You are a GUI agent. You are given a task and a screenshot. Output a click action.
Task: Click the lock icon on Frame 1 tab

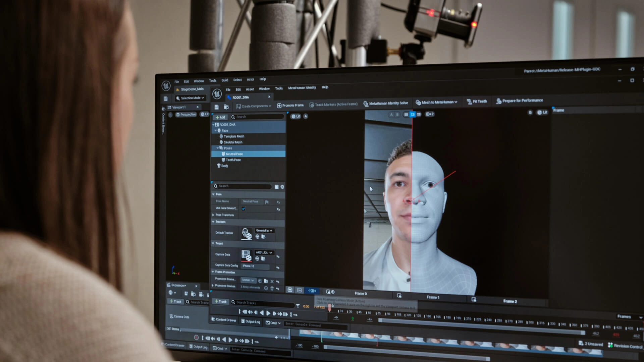pos(399,295)
